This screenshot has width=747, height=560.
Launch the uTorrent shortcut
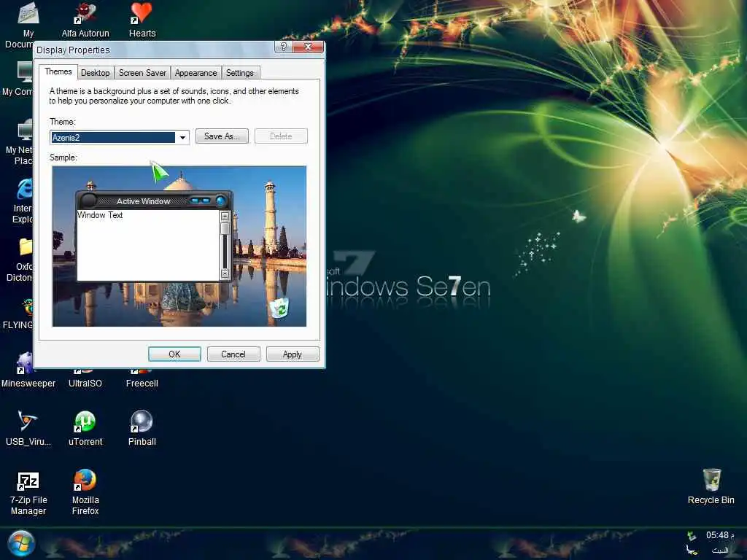(x=85, y=428)
